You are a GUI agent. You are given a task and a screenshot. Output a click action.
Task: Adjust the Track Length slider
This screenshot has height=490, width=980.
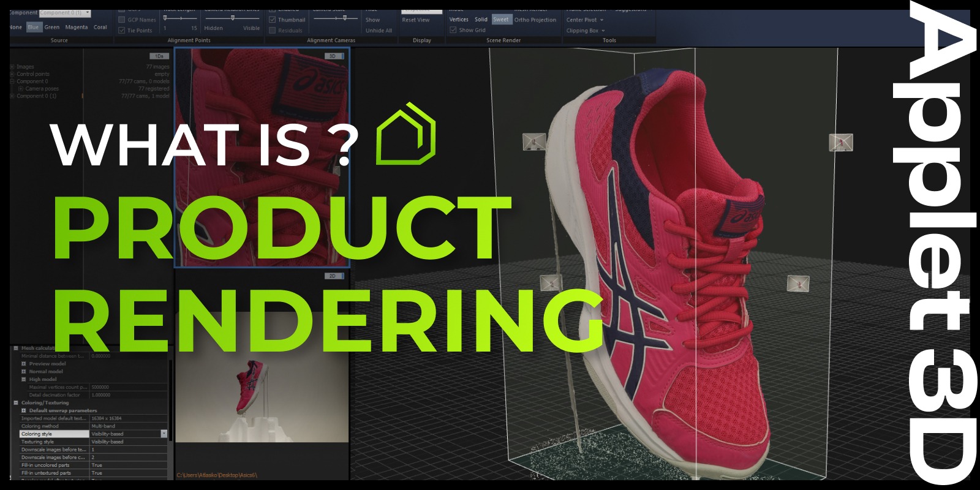[180, 18]
